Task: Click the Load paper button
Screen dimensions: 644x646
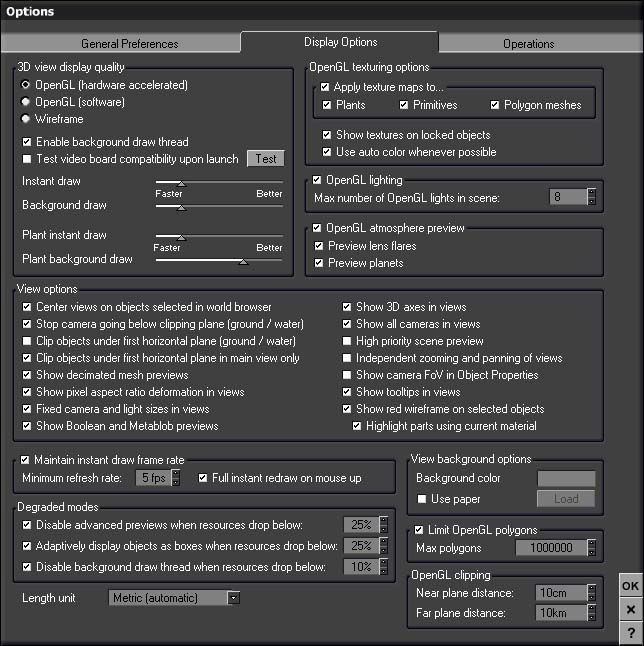Action: [x=566, y=499]
